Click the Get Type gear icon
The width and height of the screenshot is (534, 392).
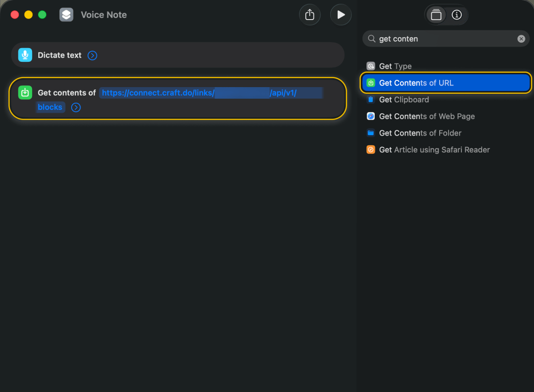[x=371, y=66]
